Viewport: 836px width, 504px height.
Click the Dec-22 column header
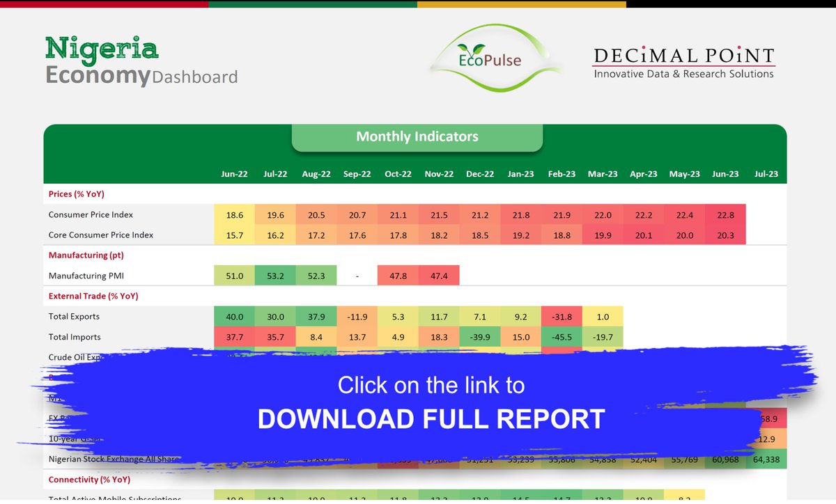[x=480, y=174]
